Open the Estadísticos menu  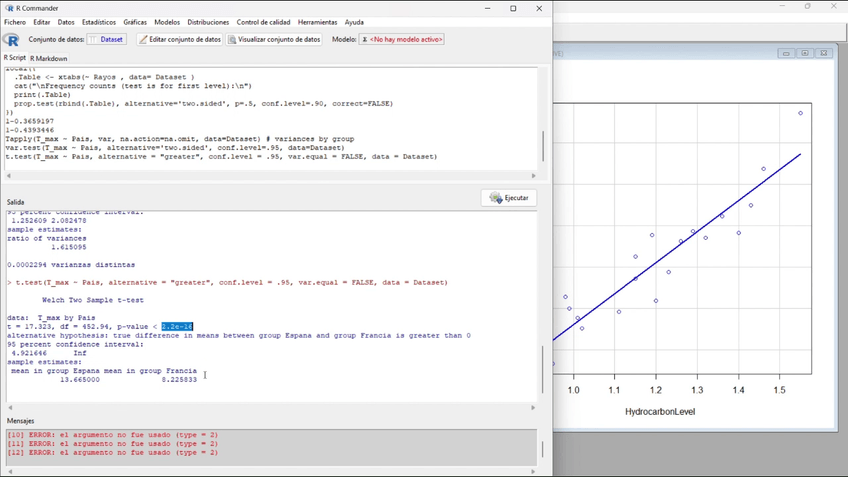(x=99, y=22)
